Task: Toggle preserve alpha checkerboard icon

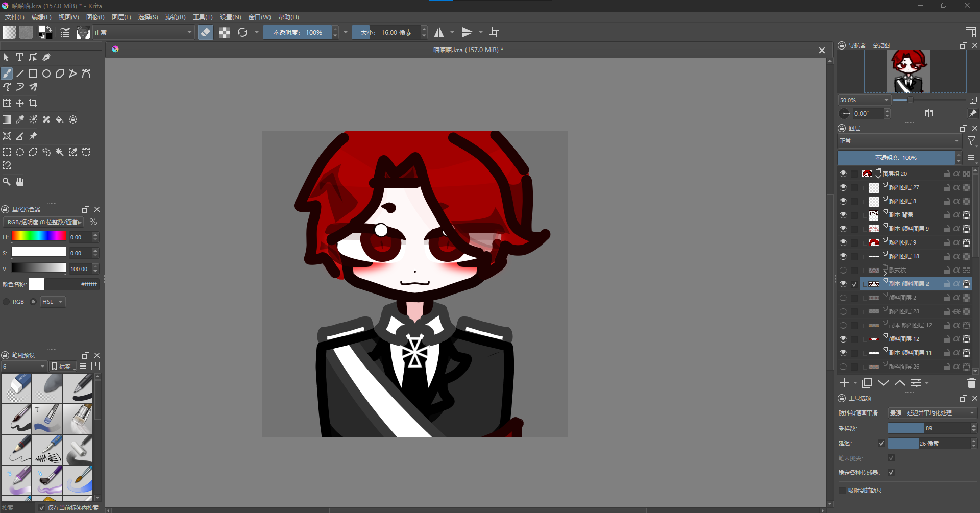Action: tap(224, 32)
